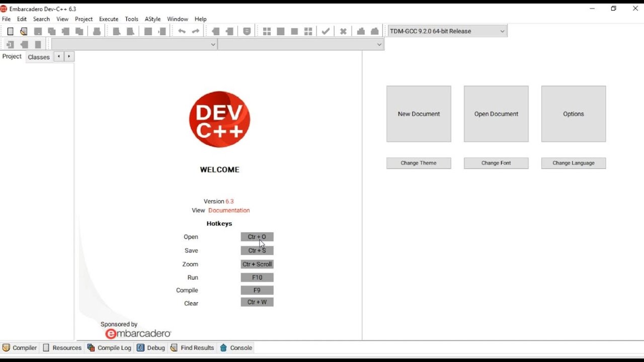Click the shield-shaped toolbar icon
The width and height of the screenshot is (644, 362).
(x=247, y=31)
